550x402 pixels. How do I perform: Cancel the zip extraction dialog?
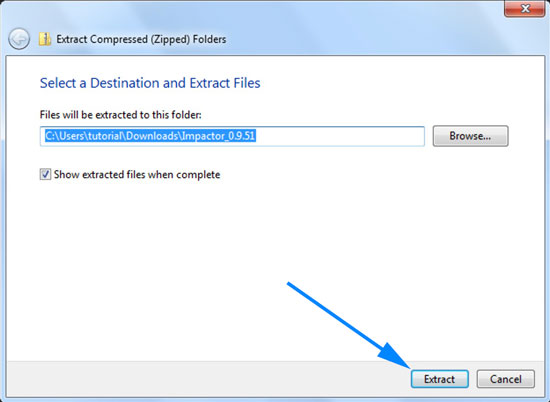coord(505,379)
